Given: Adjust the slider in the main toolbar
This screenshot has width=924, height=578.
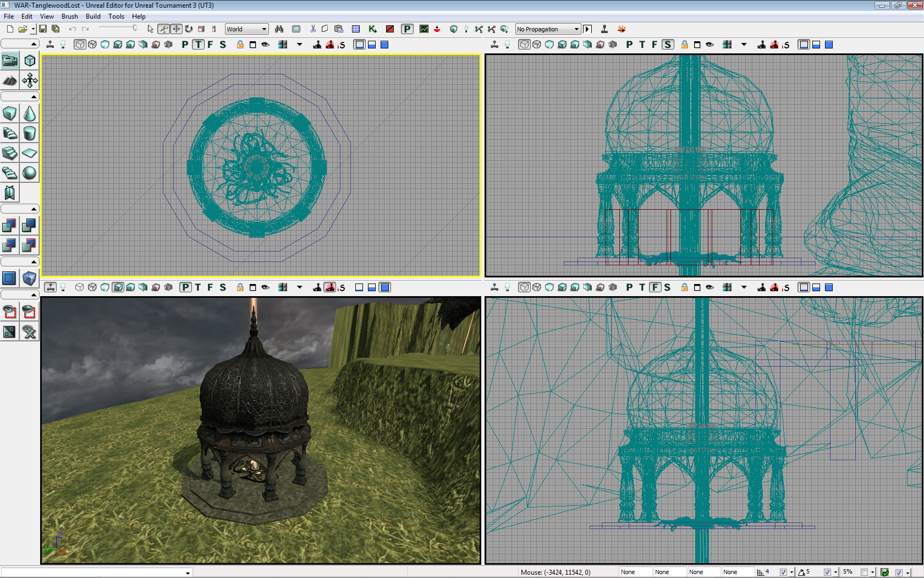Looking at the screenshot, I should [118, 29].
